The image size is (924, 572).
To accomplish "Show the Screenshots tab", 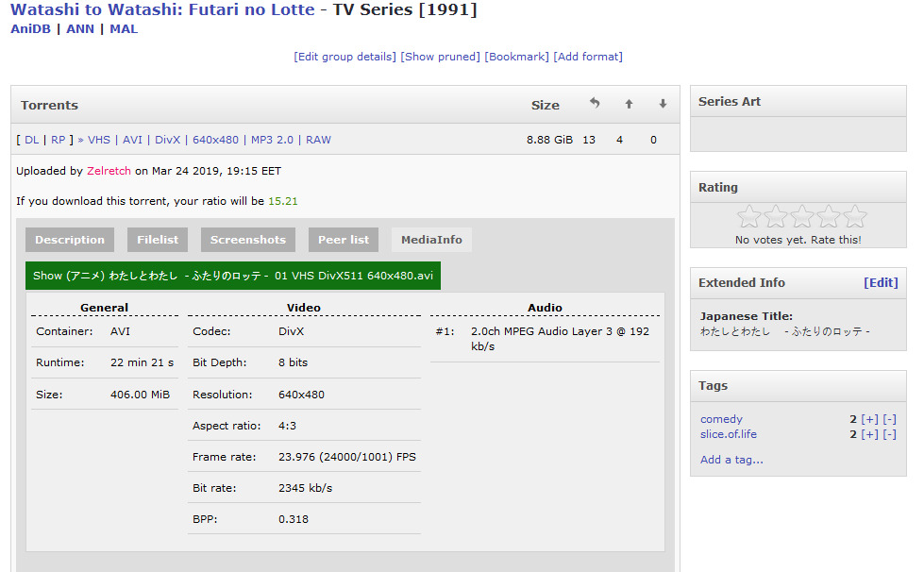I will click(x=248, y=240).
